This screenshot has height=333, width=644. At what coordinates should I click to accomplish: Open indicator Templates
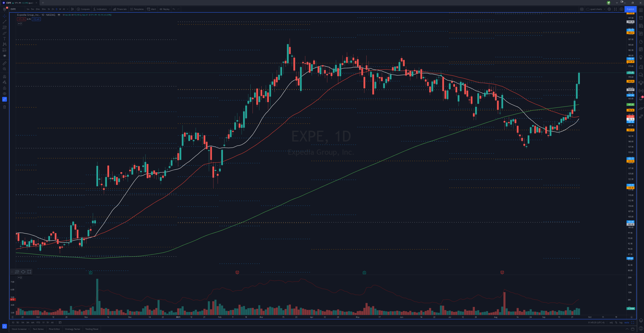[137, 9]
